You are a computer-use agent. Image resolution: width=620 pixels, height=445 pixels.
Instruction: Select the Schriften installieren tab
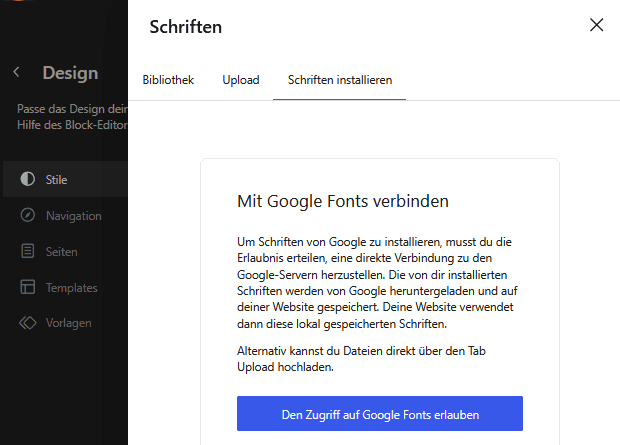pyautogui.click(x=340, y=80)
